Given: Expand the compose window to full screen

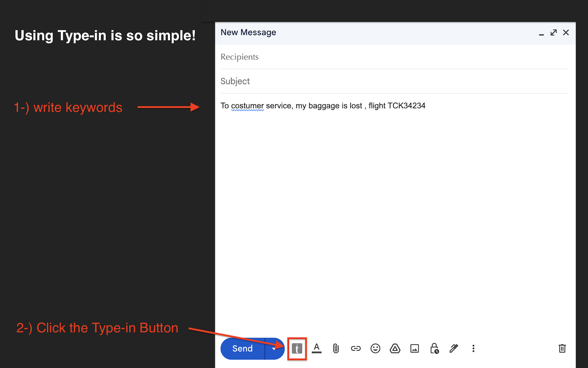Looking at the screenshot, I should [x=554, y=32].
